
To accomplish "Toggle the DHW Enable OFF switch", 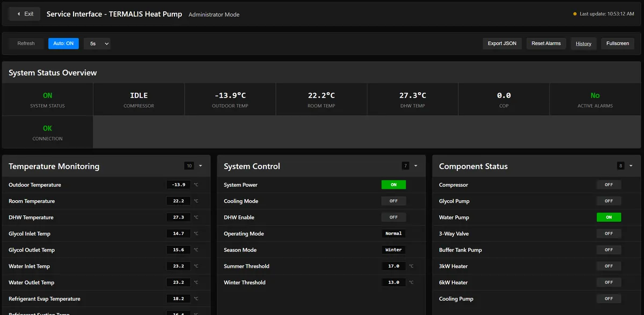I will coord(393,217).
